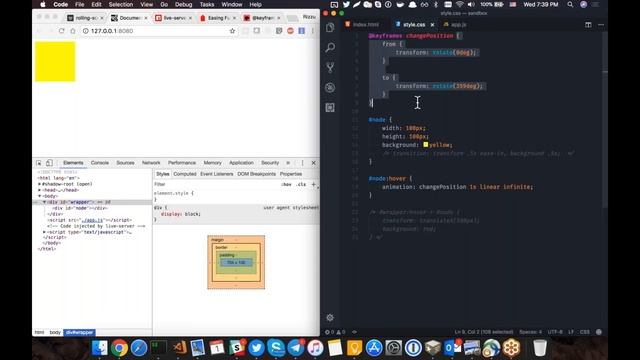Collapse the body element in DOM tree
640x360 pixels.
(40, 196)
